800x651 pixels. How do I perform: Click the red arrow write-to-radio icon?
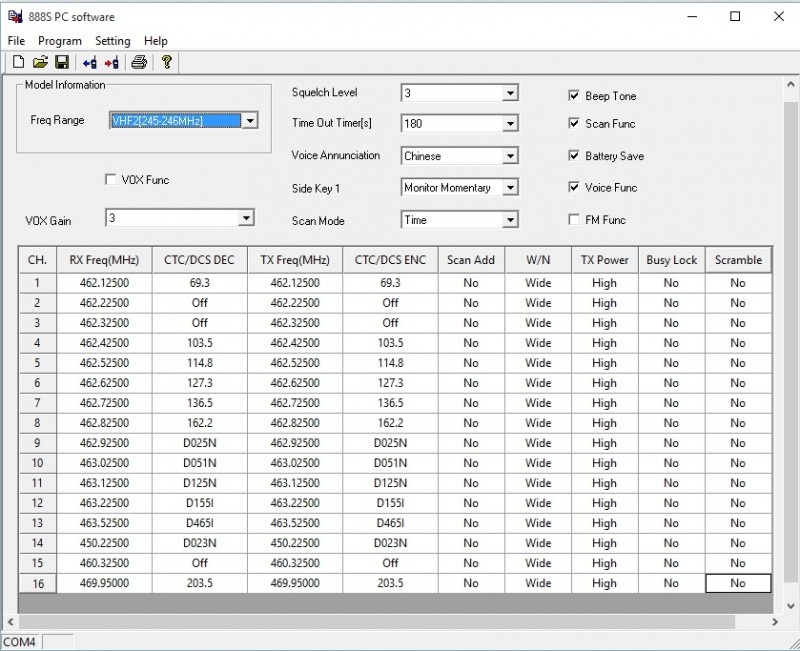pyautogui.click(x=111, y=62)
